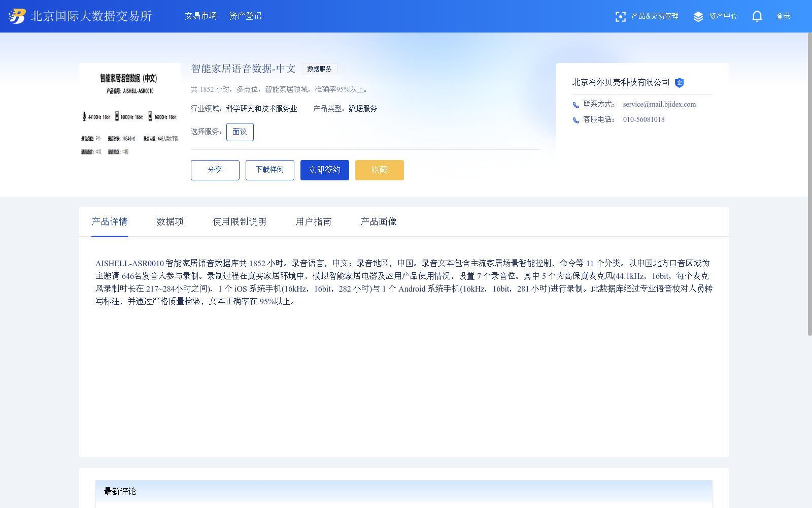Click the product title 智能家居语音数据-中文
The width and height of the screenshot is (812, 508).
(243, 69)
